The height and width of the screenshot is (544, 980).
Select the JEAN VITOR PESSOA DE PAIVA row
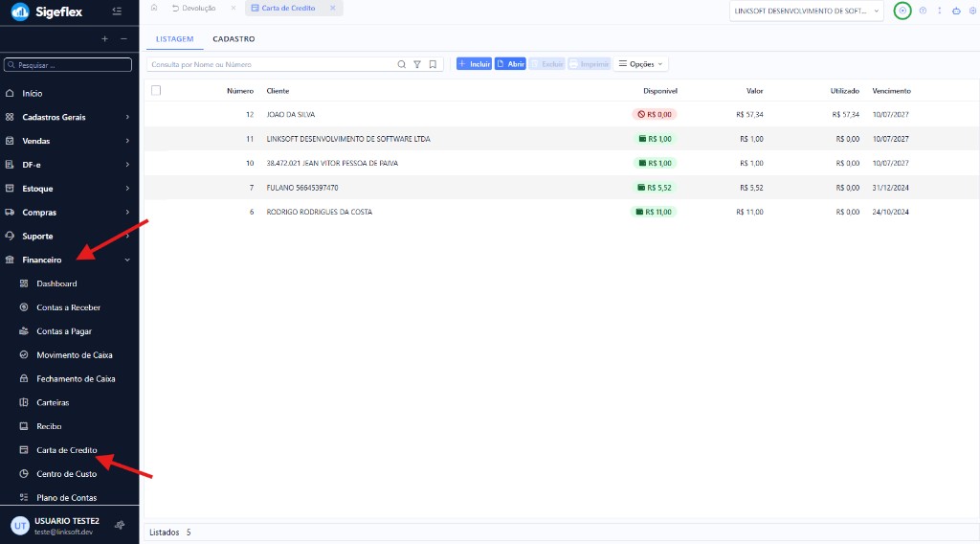pos(561,163)
